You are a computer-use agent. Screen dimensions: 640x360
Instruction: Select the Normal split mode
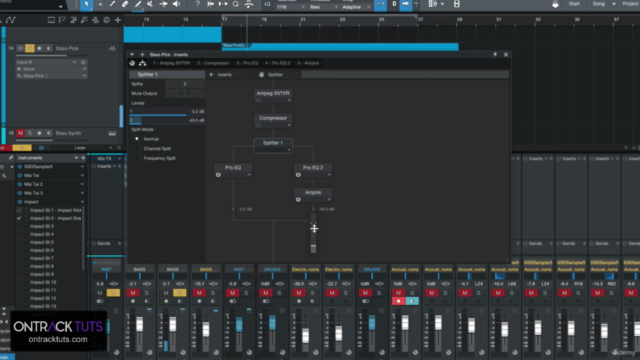(137, 139)
